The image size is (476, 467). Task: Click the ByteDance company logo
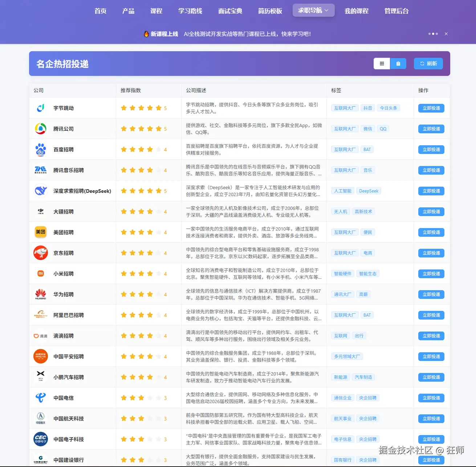[x=41, y=108]
